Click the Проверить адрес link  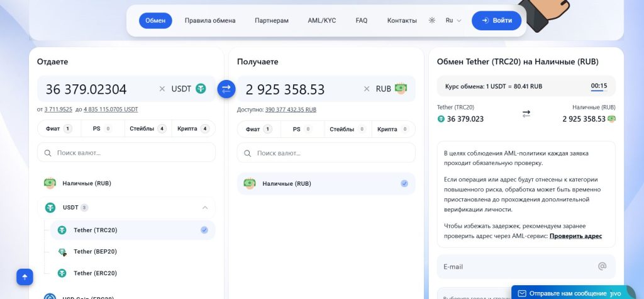575,236
